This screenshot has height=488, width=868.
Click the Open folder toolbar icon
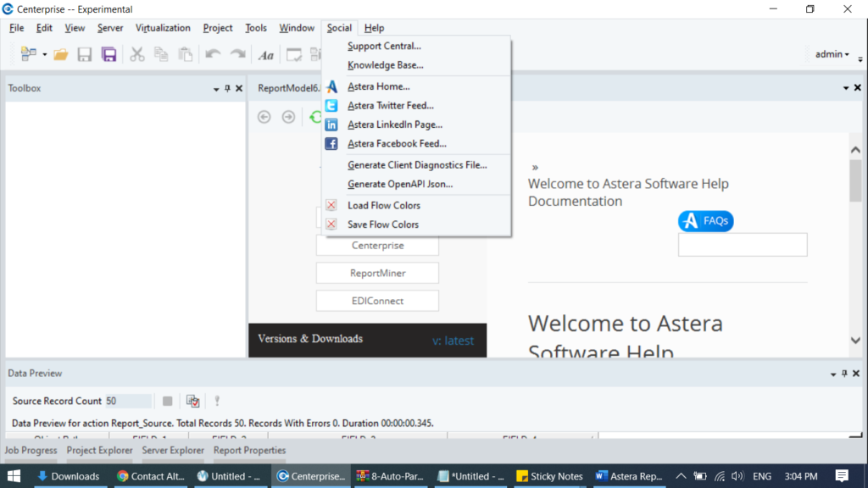click(60, 54)
